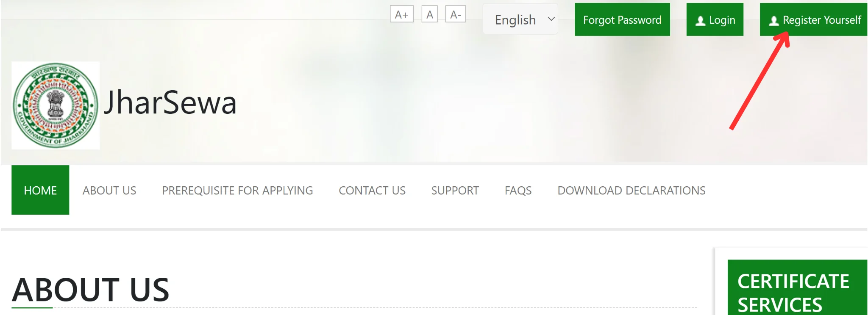Image resolution: width=868 pixels, height=315 pixels.
Task: Decrease font size using the A- button
Action: [455, 14]
